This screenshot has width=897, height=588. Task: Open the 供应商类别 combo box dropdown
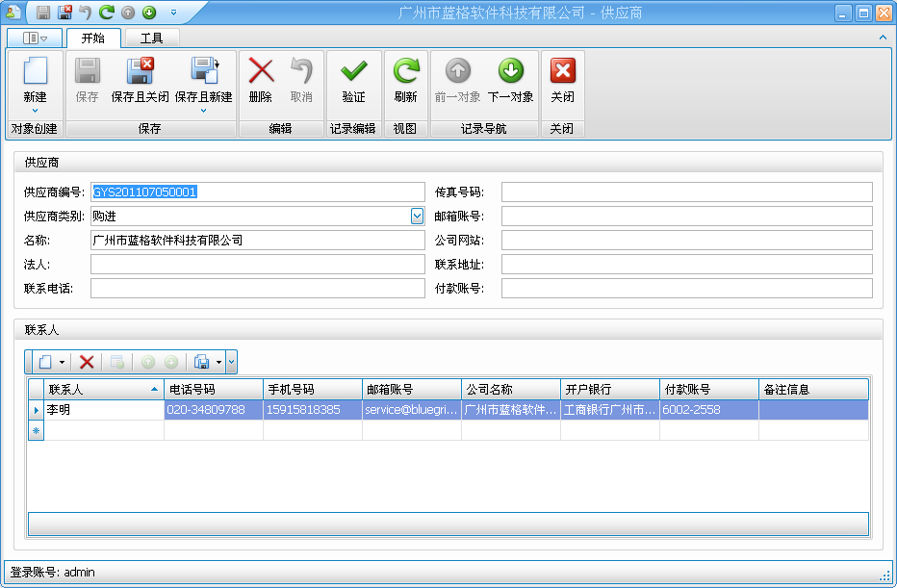tap(417, 217)
